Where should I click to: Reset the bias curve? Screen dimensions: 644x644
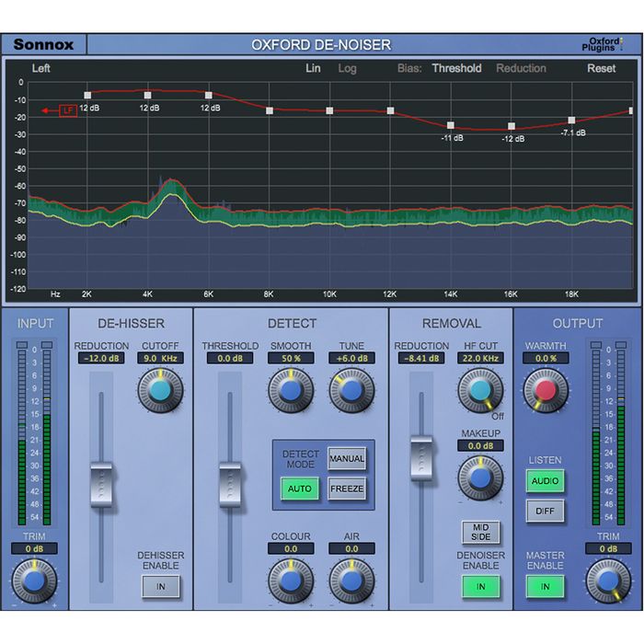click(602, 68)
